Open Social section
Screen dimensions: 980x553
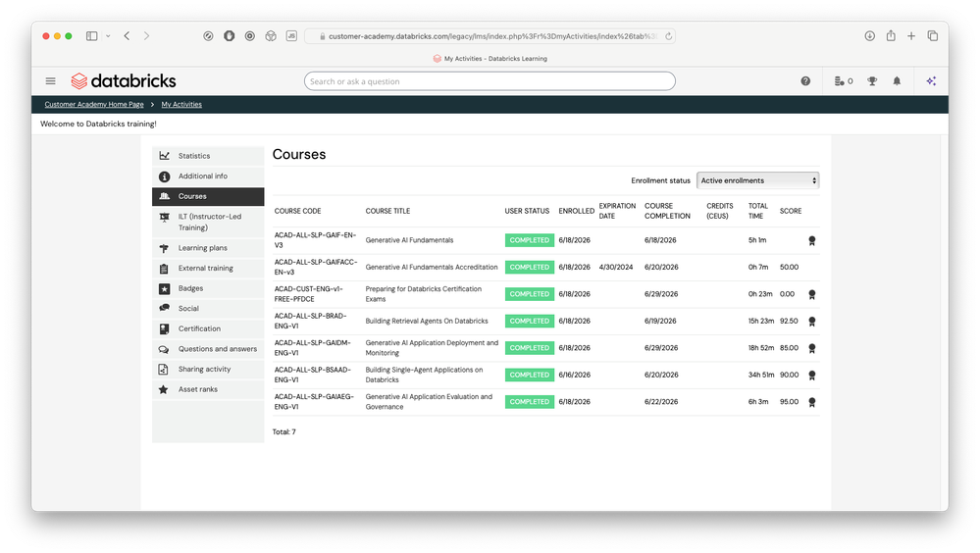(x=208, y=309)
